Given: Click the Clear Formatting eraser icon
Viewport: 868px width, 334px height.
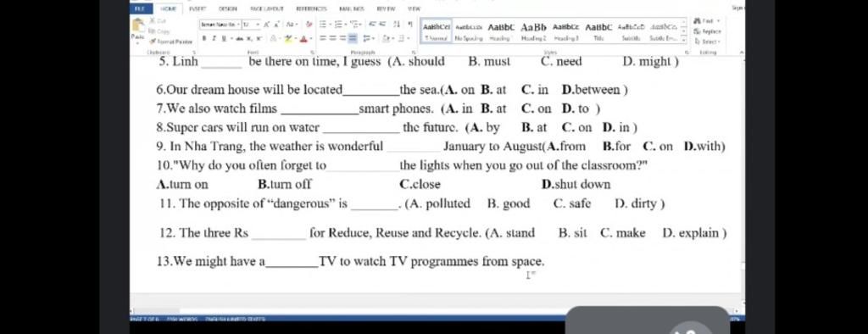Looking at the screenshot, I should (x=309, y=25).
